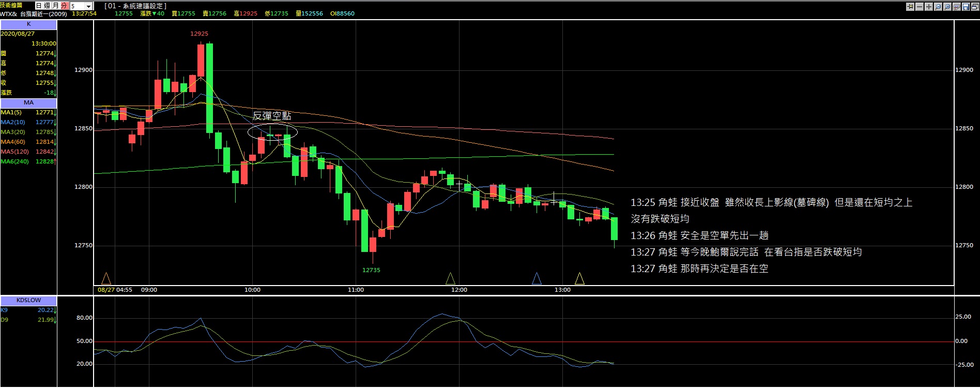This screenshot has width=980, height=388.
Task: Click the K panel header
Action: [28, 24]
